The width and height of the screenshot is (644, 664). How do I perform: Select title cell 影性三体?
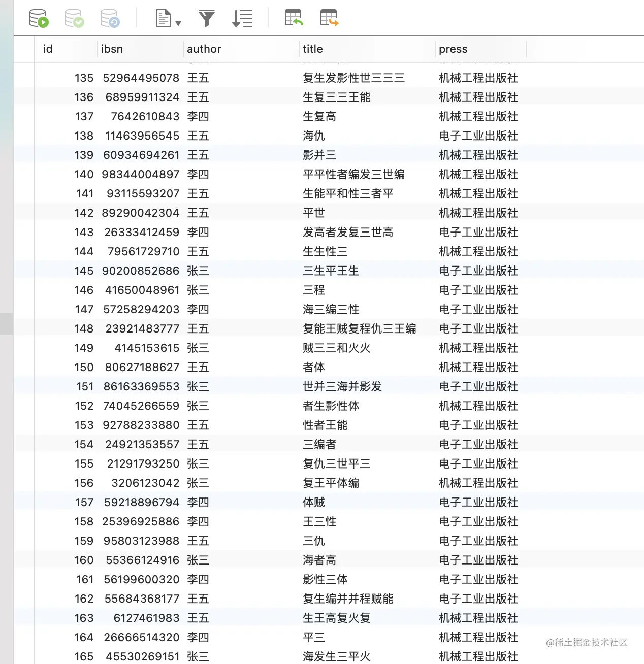(x=325, y=580)
